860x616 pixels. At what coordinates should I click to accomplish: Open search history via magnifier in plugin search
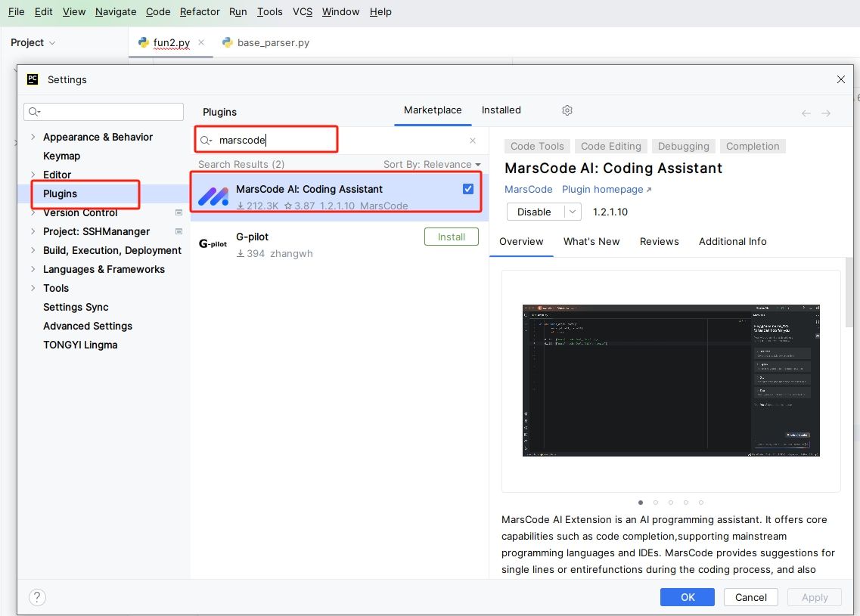tap(206, 141)
